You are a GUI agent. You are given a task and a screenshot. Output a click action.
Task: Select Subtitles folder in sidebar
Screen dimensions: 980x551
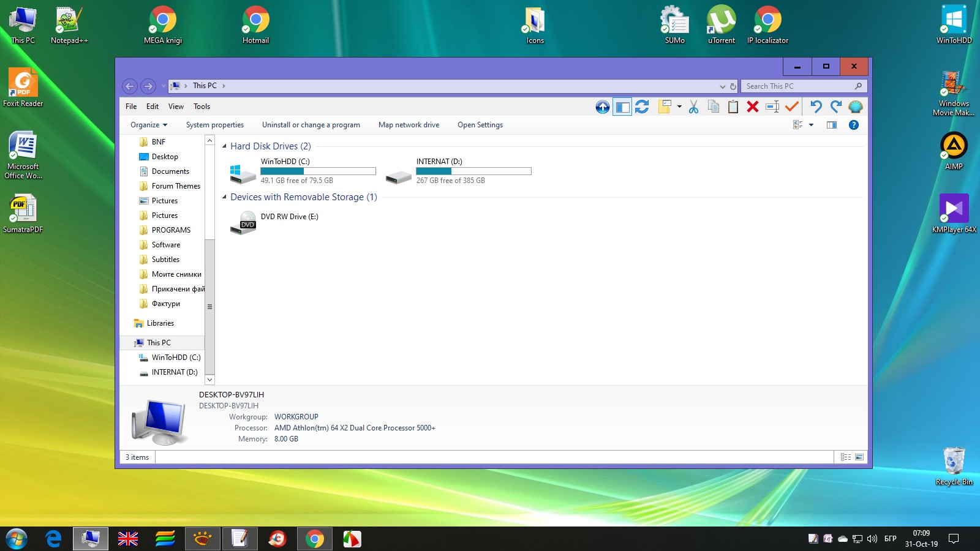tap(159, 260)
